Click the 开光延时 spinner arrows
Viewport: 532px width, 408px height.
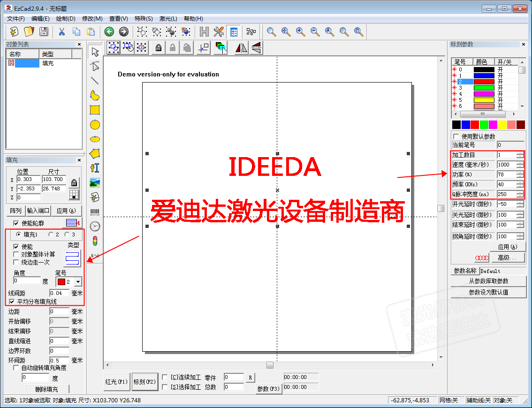pyautogui.click(x=520, y=204)
